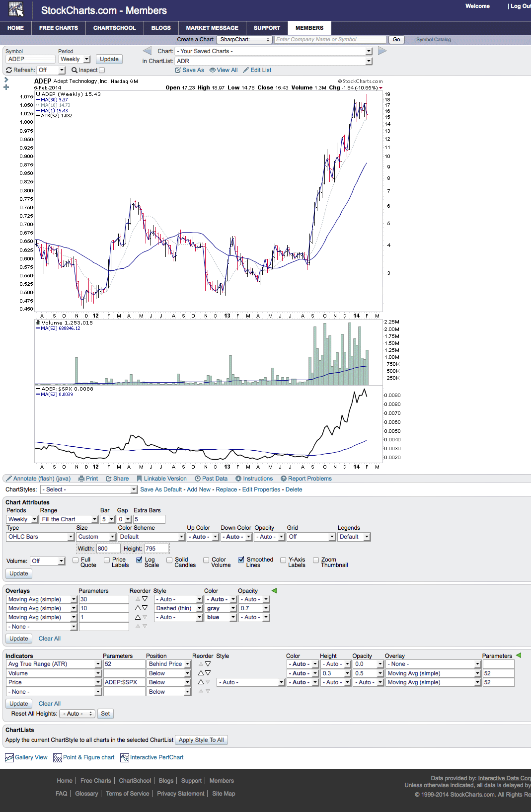
Task: Move 10-period moving average overlay up
Action: point(138,608)
